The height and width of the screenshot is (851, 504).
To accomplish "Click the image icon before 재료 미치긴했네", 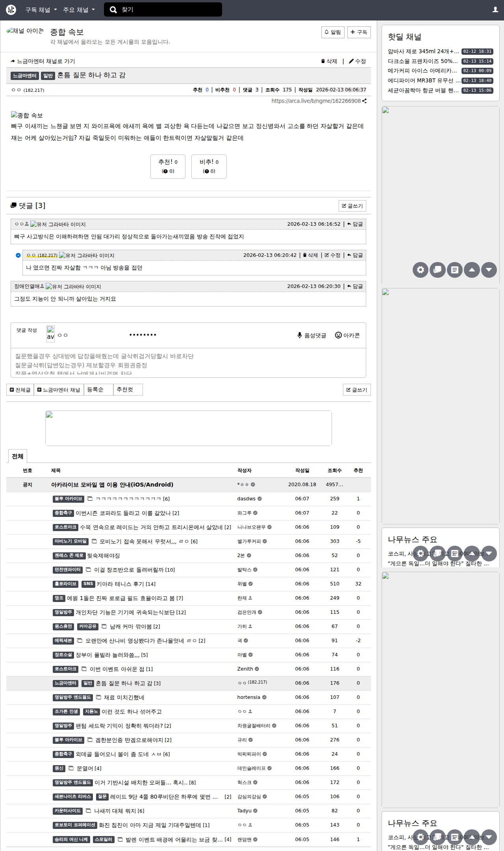I will click(x=98, y=697).
